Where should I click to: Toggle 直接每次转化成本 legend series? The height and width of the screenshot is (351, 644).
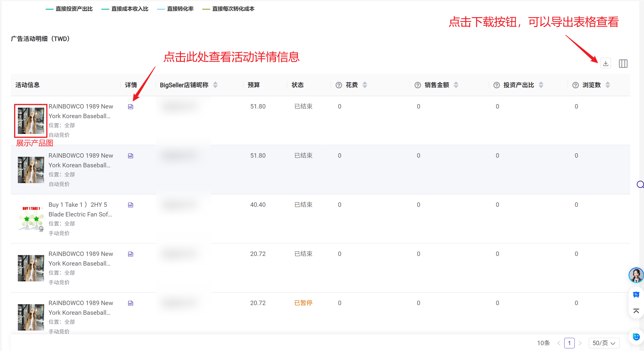[x=228, y=9]
